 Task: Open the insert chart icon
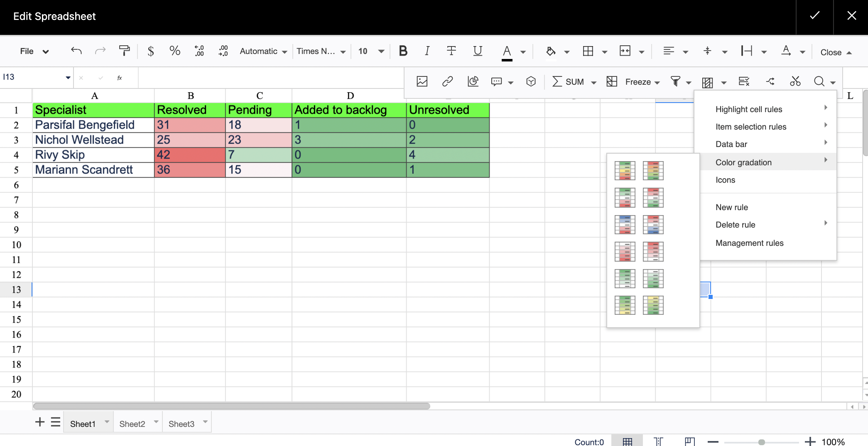473,81
